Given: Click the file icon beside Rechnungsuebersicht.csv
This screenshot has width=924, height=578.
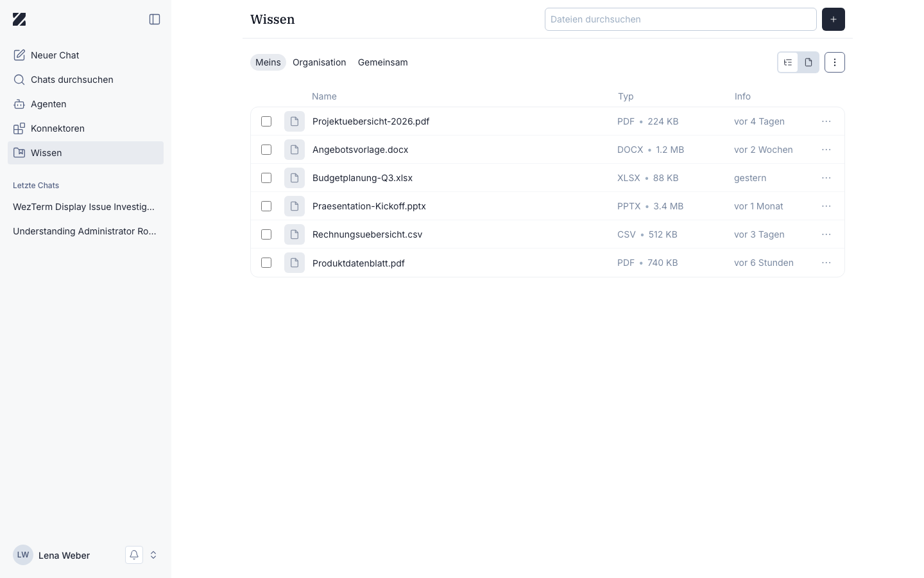Looking at the screenshot, I should coord(295,234).
